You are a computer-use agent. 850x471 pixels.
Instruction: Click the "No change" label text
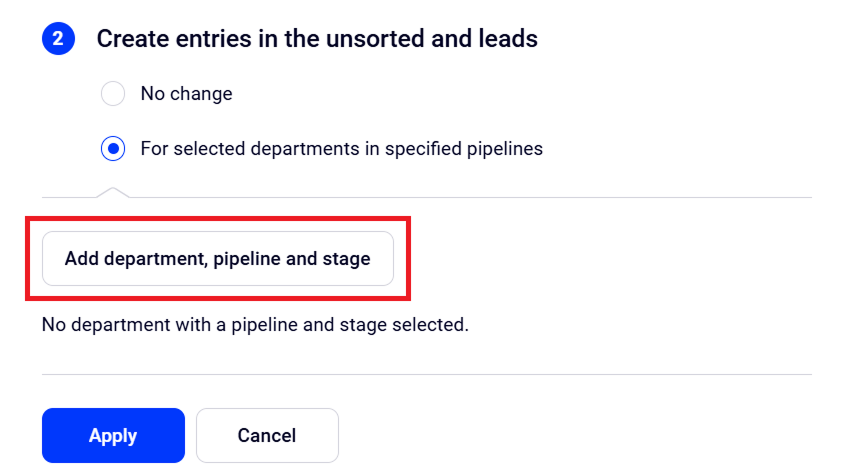[186, 94]
